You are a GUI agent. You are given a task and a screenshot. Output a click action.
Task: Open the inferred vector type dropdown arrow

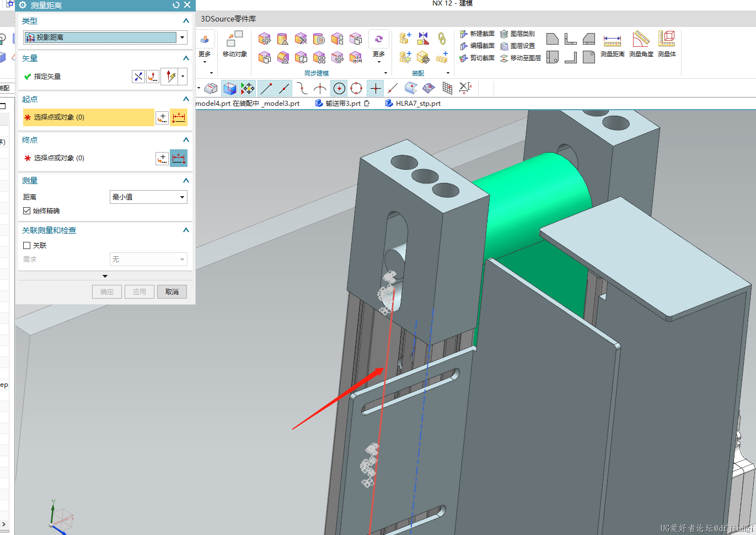tap(183, 77)
